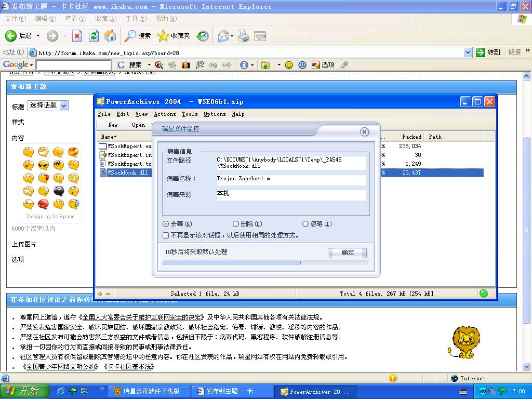The height and width of the screenshot is (399, 532).
Task: Click the Google toolbar search input field
Action: pos(74,64)
